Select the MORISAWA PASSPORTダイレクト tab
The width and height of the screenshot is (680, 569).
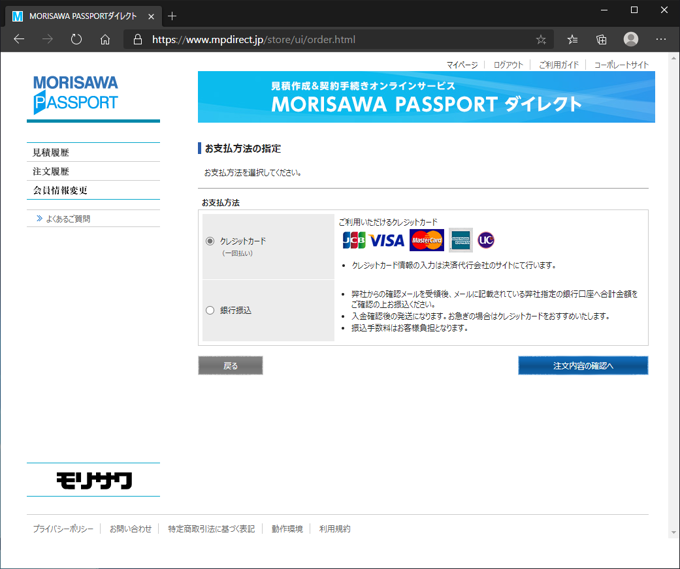(82, 16)
